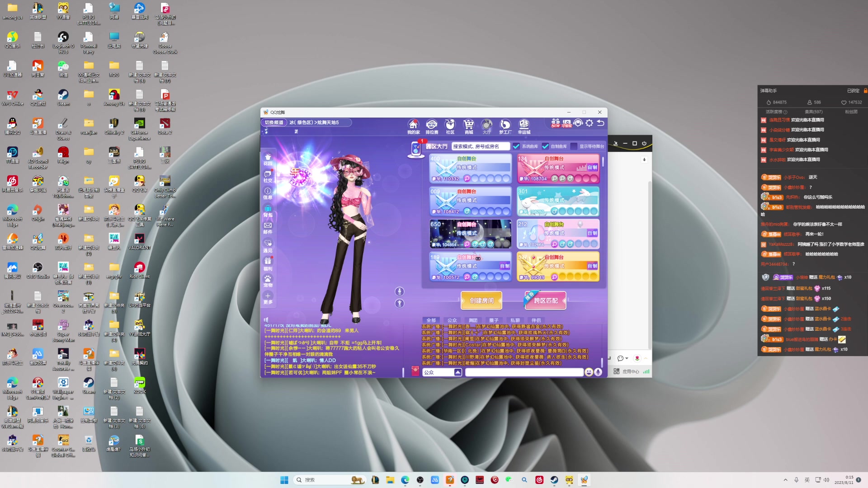Open the 切换频道 channel switcher
The image size is (868, 488).
point(274,122)
